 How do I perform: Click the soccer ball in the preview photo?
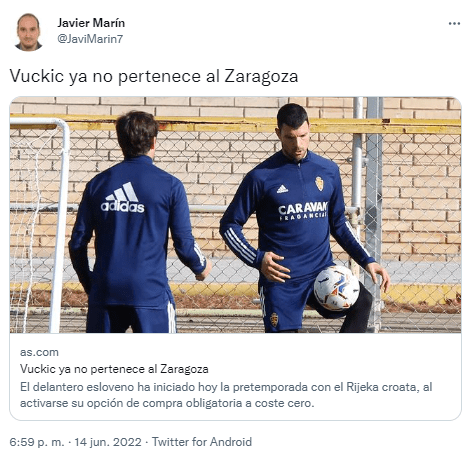coord(336,288)
